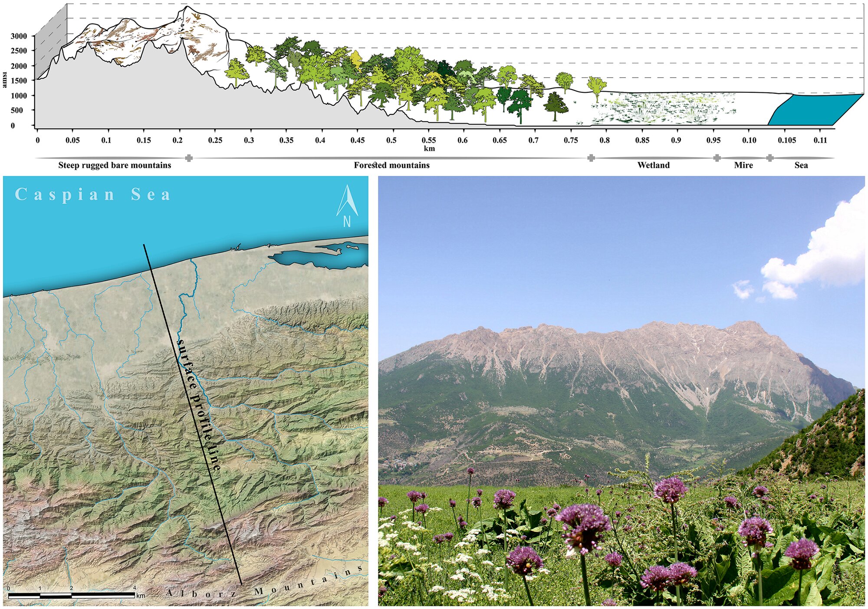Click the 'Sea' zone label
Screen dimensions: 868x609
coord(801,165)
